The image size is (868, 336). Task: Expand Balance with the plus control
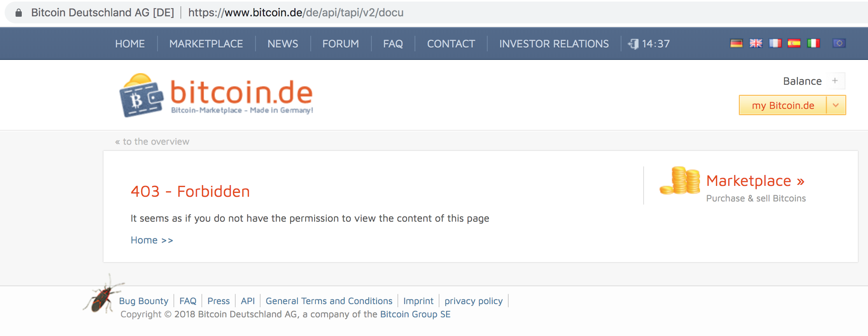(835, 80)
